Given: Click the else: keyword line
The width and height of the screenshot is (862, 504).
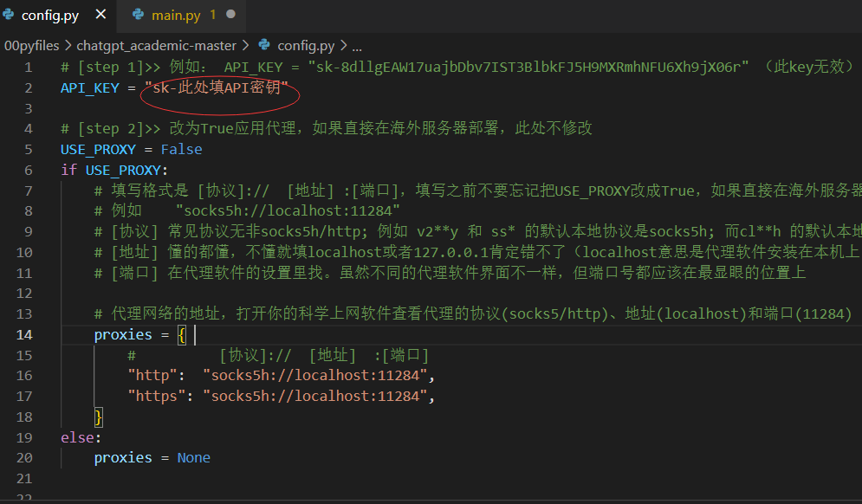Looking at the screenshot, I should point(81,437).
